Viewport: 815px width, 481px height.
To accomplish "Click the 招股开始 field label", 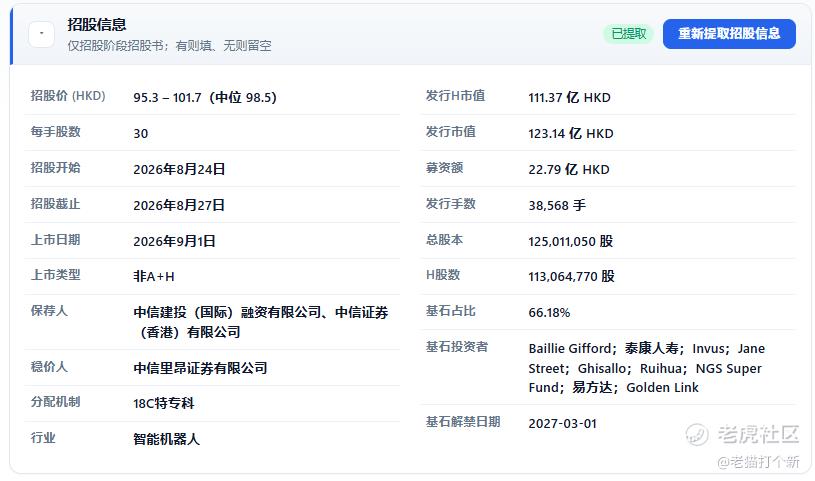I will click(56, 167).
